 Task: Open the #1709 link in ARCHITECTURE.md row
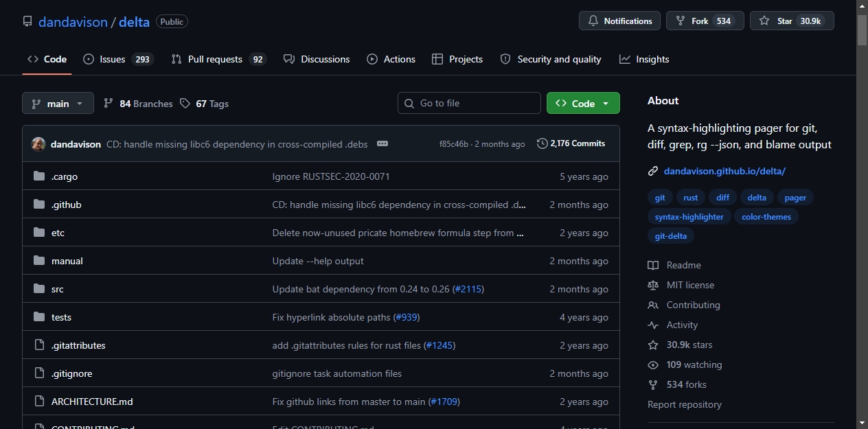(444, 402)
